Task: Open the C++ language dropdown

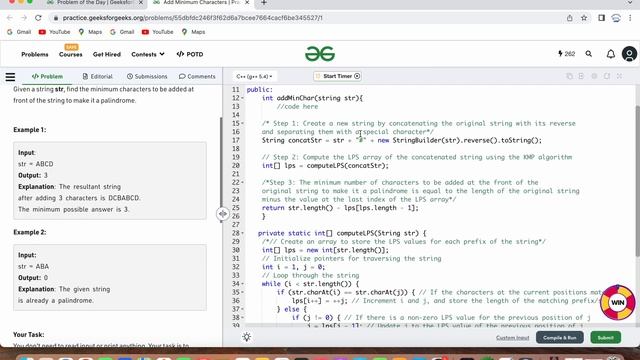Action: (254, 76)
